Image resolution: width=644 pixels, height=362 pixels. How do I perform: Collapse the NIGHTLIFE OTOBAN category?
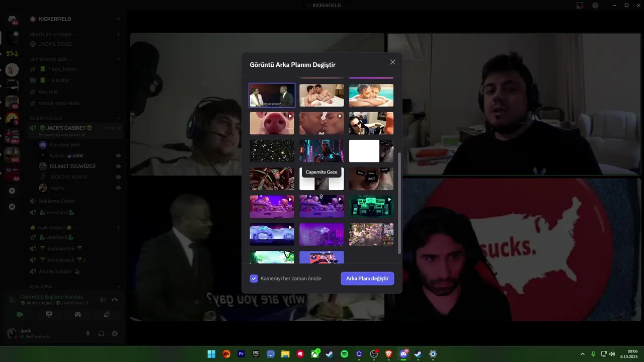tap(52, 35)
